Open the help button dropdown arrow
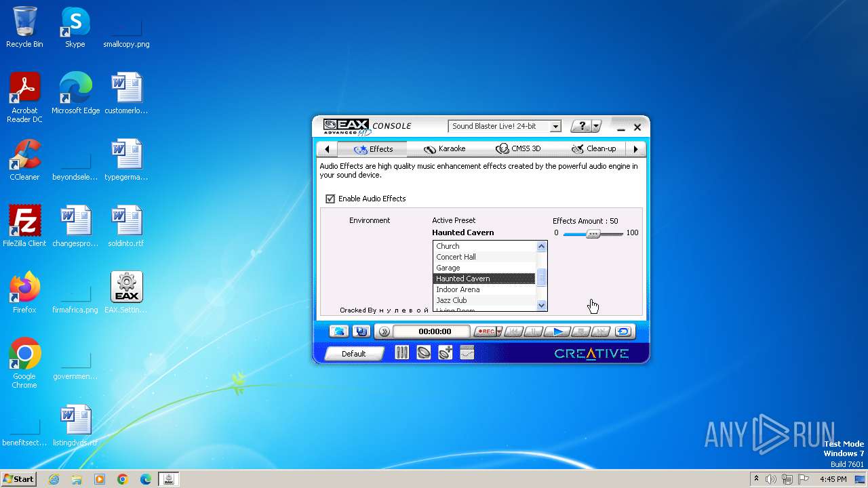 click(x=597, y=126)
